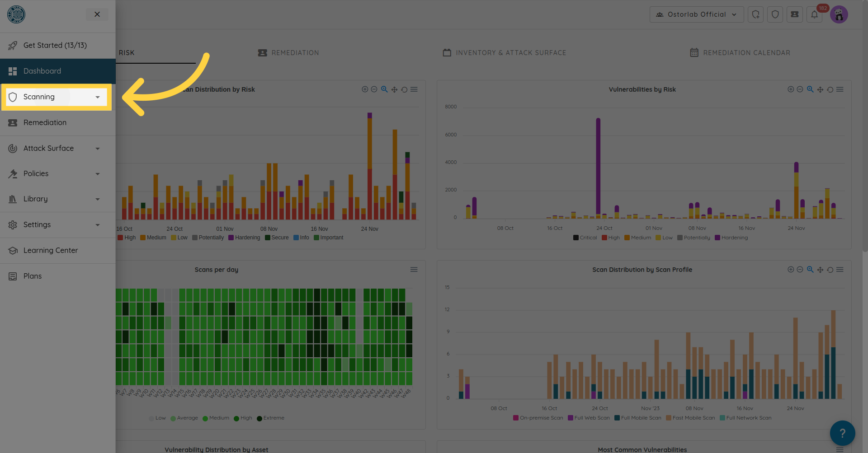Expand the Scanning sidebar menu
The height and width of the screenshot is (453, 868).
[x=57, y=97]
